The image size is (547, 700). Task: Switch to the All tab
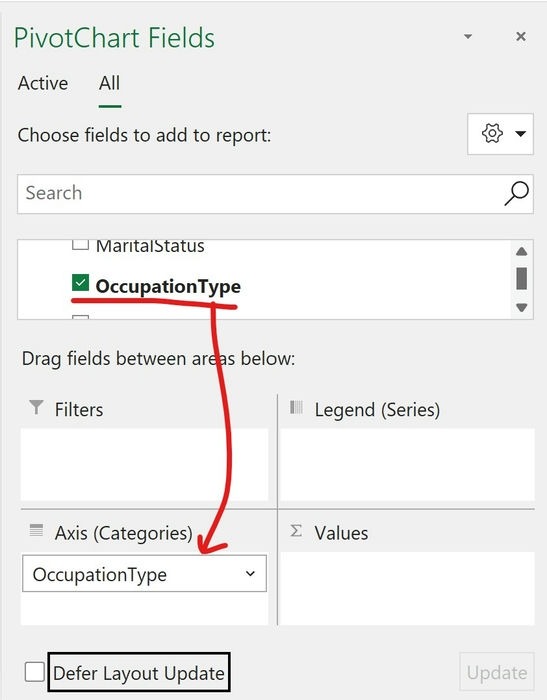[109, 83]
